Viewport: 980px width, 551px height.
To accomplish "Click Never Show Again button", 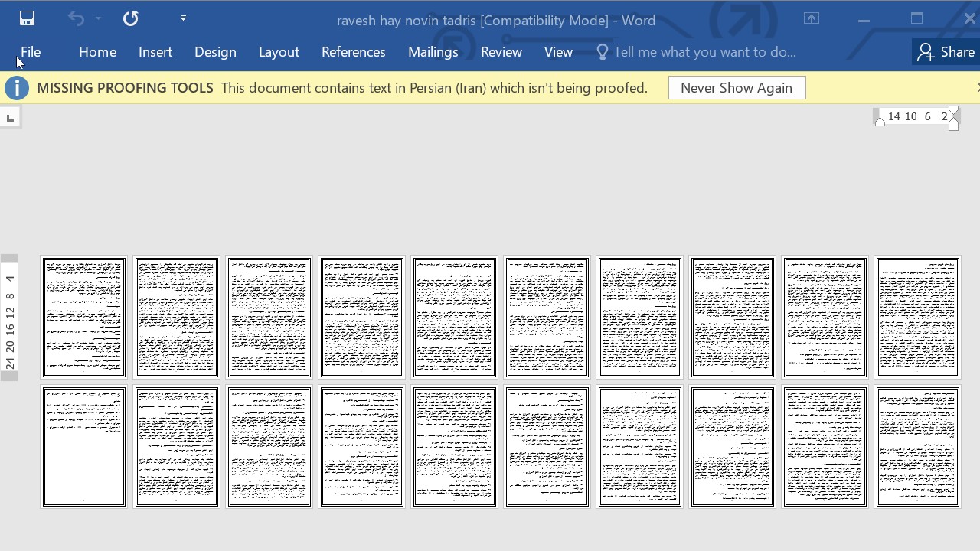I will click(737, 88).
